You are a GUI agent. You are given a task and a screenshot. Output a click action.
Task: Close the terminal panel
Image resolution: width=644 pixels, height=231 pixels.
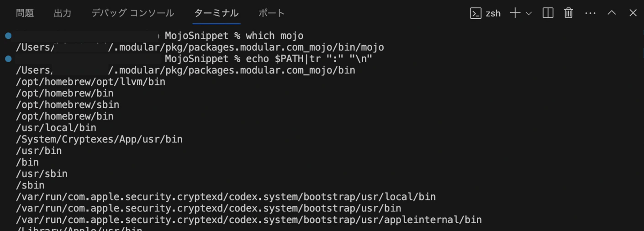(633, 13)
